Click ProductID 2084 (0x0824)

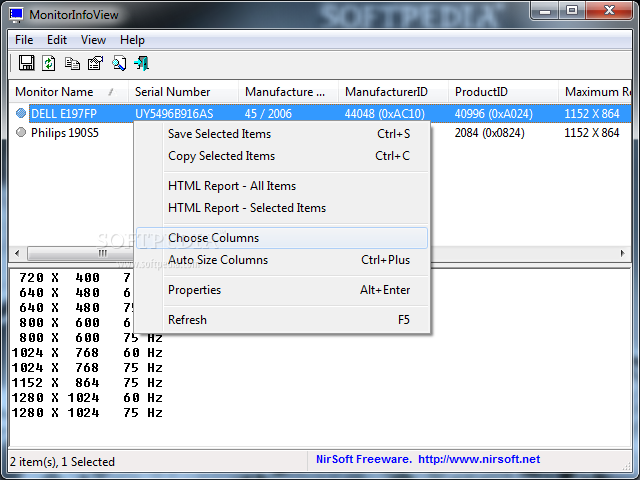(x=489, y=133)
